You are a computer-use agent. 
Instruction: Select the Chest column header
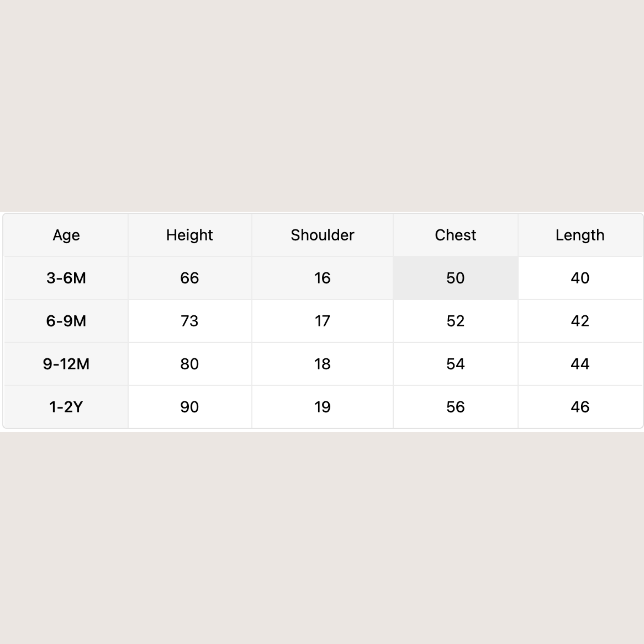[455, 235]
